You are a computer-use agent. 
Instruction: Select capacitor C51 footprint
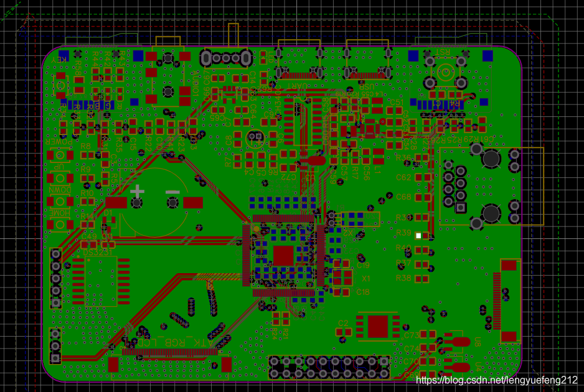tap(394, 111)
